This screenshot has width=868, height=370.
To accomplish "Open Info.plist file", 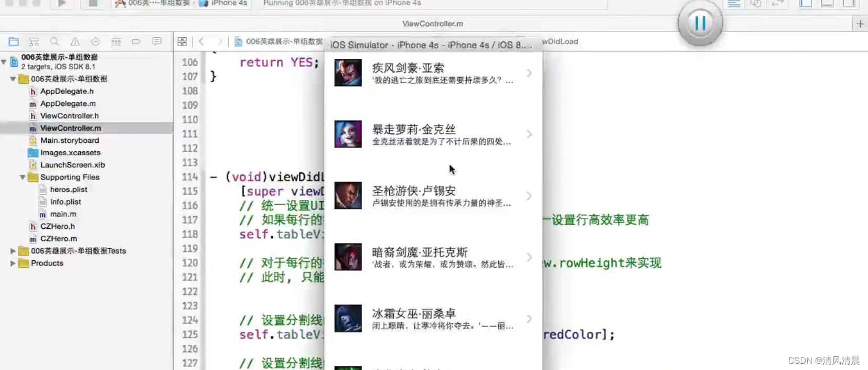I will tap(65, 202).
